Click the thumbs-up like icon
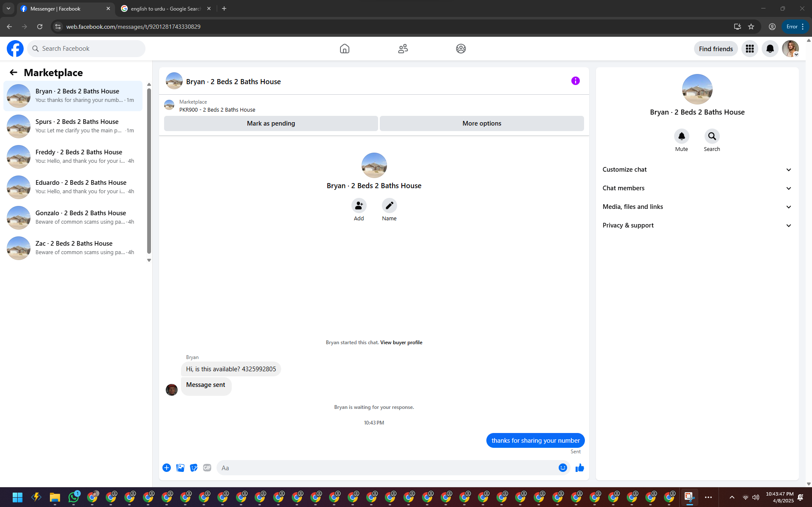The width and height of the screenshot is (812, 507). tap(579, 468)
